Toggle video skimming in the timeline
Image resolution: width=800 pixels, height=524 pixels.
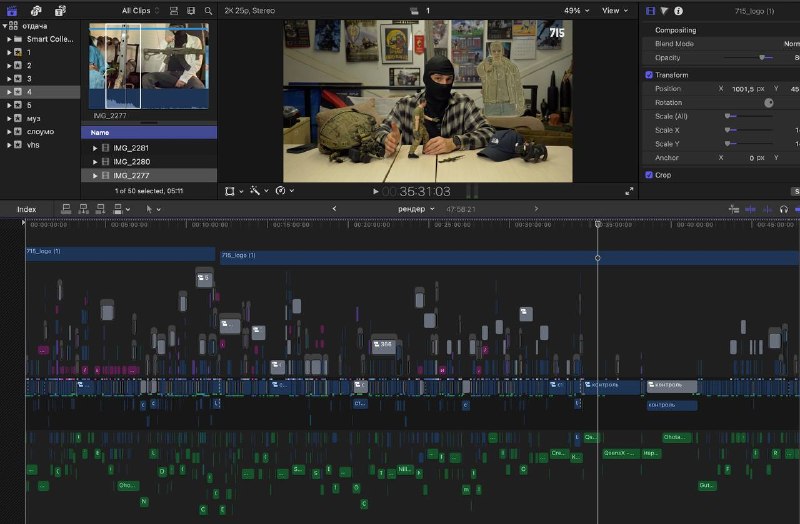pos(751,209)
